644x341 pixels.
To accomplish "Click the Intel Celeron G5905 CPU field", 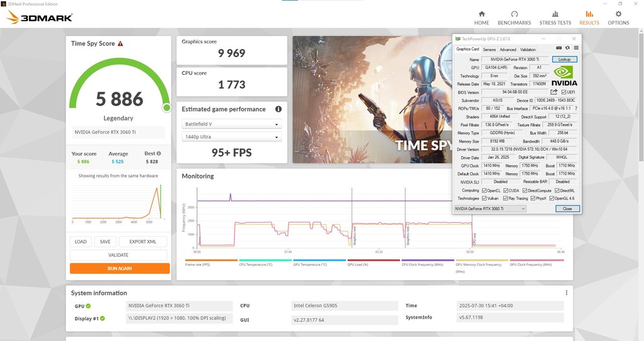I will 344,306.
